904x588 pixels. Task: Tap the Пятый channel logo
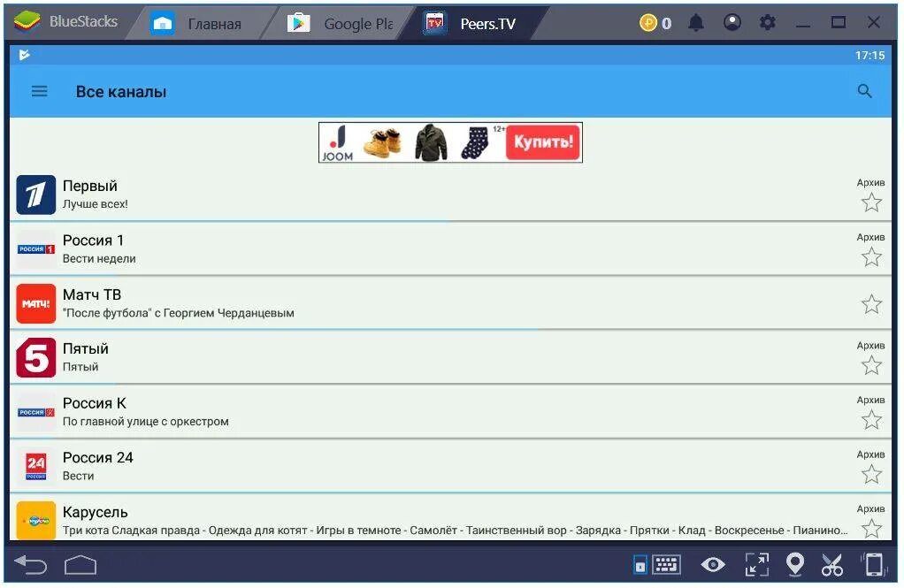click(x=35, y=358)
